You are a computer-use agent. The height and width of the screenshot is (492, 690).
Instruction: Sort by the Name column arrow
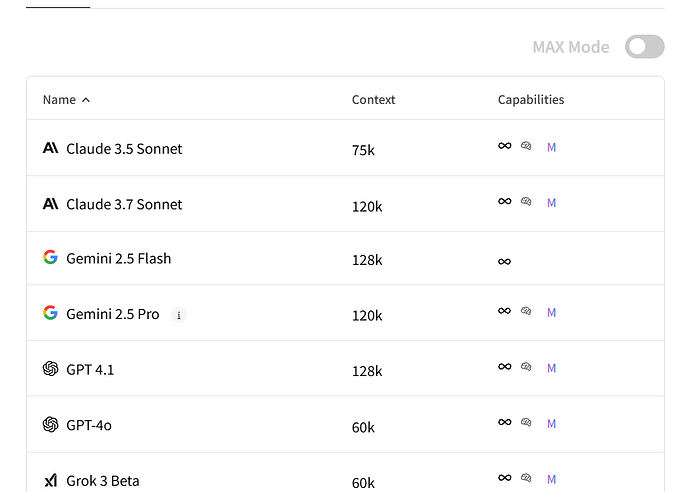(86, 100)
